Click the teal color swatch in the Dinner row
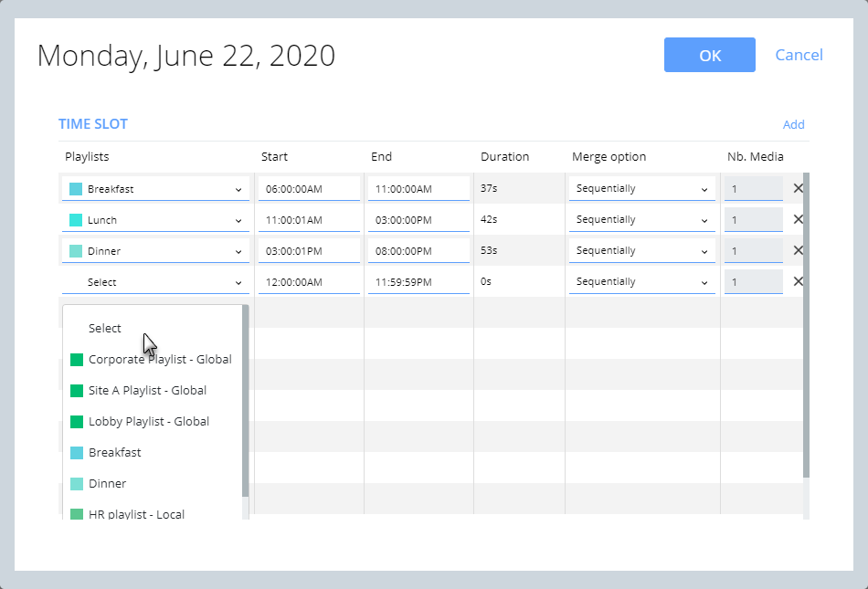Screen dimensions: 868x589 [78, 250]
